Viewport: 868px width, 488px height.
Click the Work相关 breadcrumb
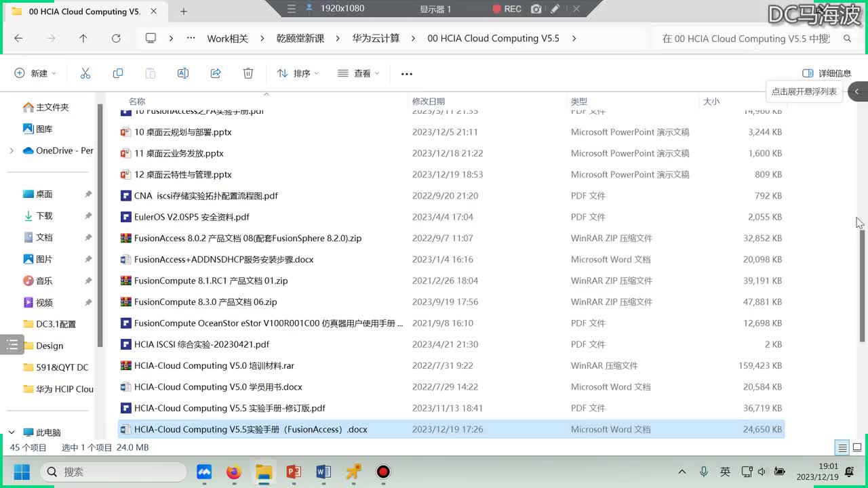(x=228, y=39)
